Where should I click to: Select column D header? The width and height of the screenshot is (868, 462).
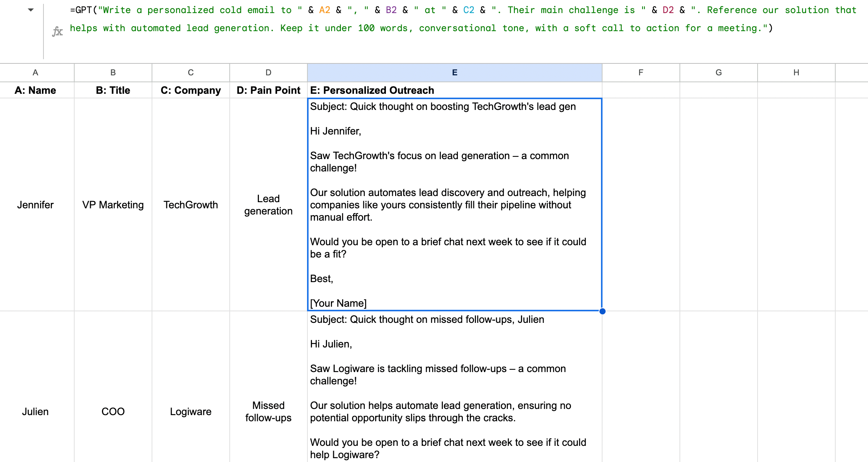(x=269, y=73)
